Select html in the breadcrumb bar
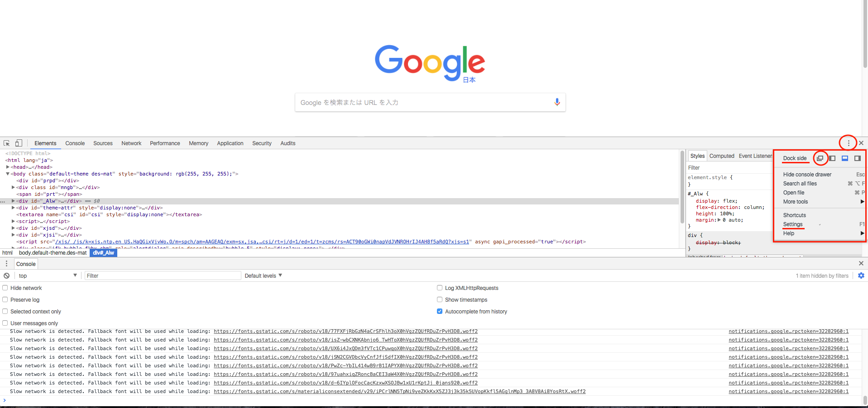868x408 pixels. (x=8, y=253)
